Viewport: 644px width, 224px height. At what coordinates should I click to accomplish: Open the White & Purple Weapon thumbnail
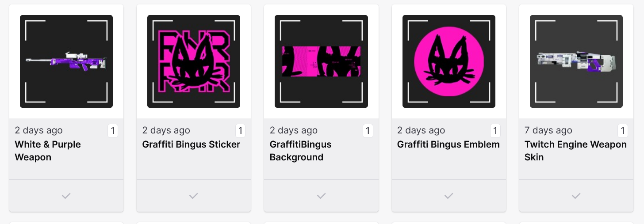point(66,61)
